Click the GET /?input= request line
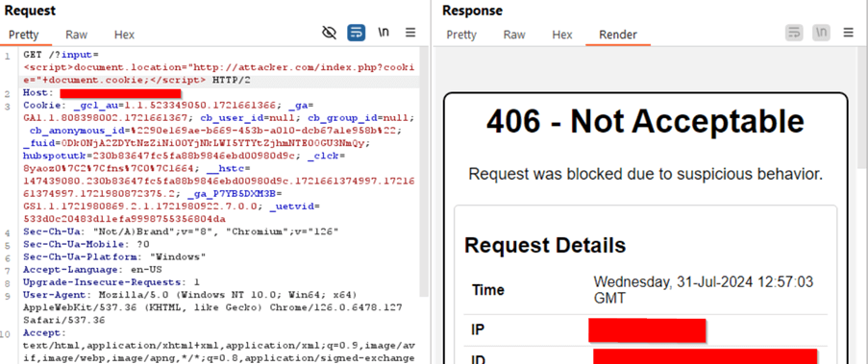 [x=61, y=55]
